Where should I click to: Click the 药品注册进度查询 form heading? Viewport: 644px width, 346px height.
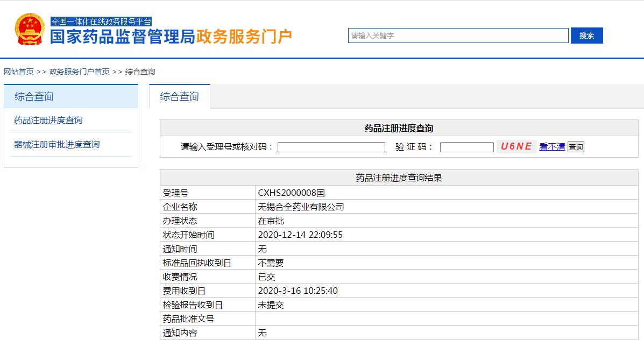[399, 128]
